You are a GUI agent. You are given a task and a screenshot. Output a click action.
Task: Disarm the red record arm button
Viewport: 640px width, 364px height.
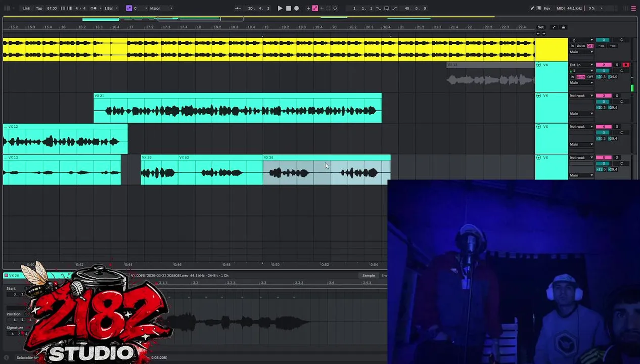point(626,65)
